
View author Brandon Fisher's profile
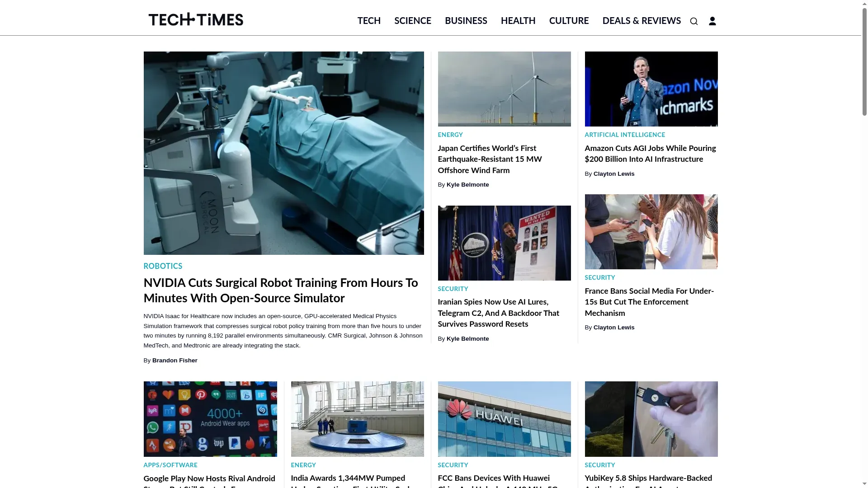coord(175,361)
